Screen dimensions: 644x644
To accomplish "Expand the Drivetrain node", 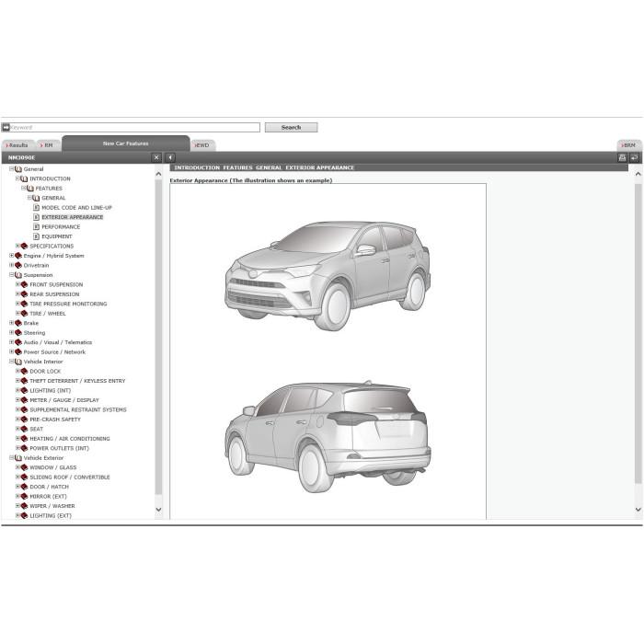I will pyautogui.click(x=11, y=265).
